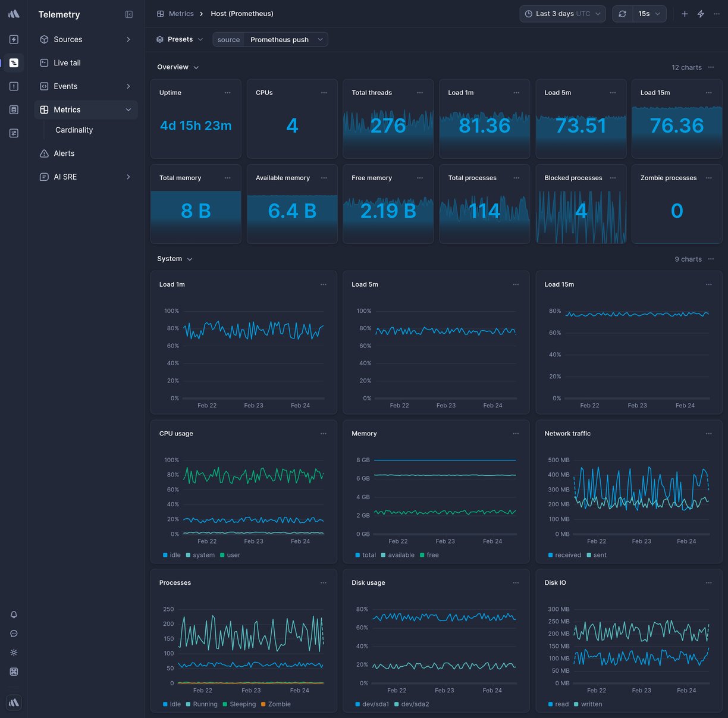
Task: Click the notifications bell icon at bottom left
Action: coord(14,614)
